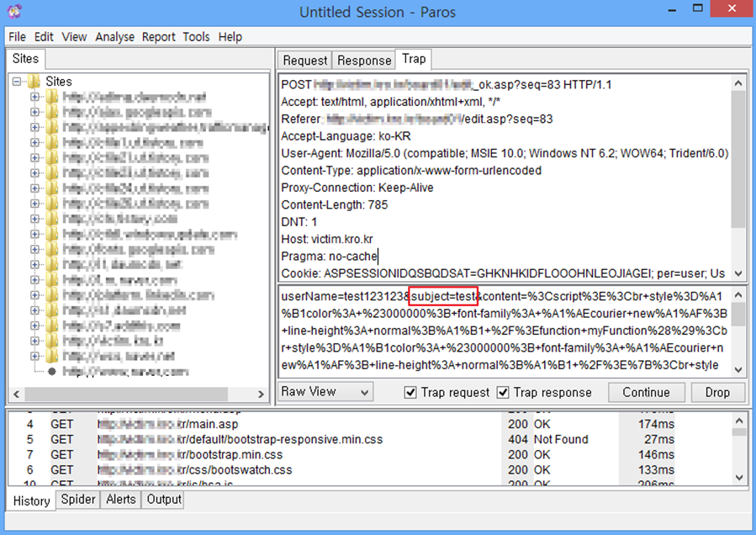Click the User-Agent header line
The image size is (756, 535).
(505, 153)
